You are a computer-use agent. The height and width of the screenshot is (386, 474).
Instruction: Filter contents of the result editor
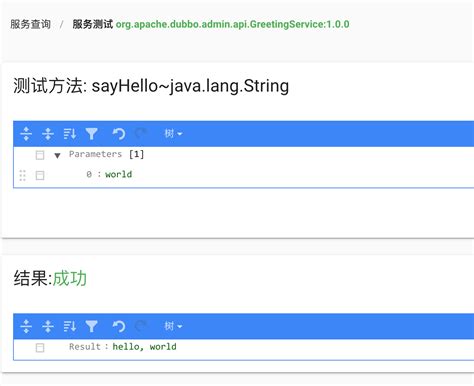[91, 326]
